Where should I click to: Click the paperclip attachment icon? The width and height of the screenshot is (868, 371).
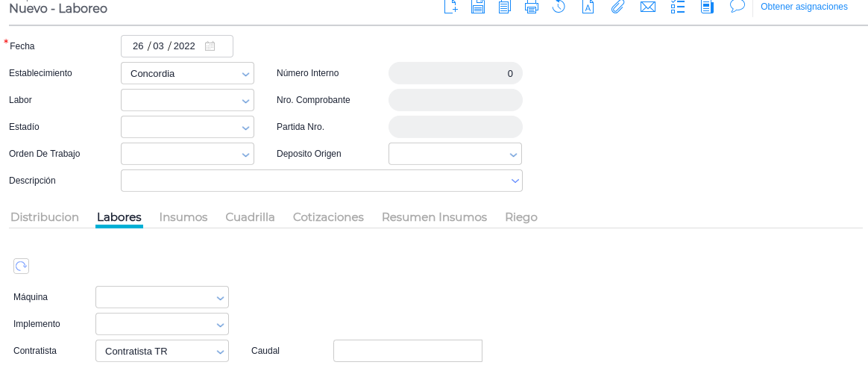[x=617, y=7]
